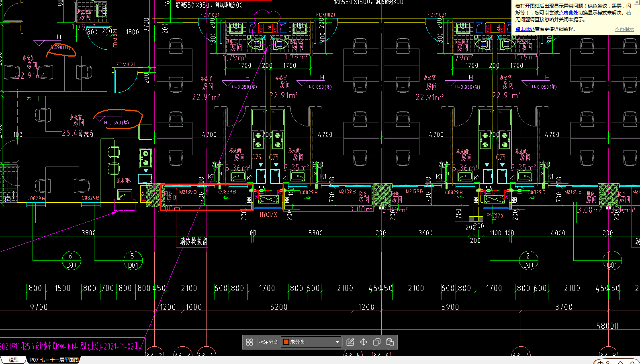Click the orange 未分类 color swatch
Image resolution: width=640 pixels, height=364 pixels.
point(286,342)
